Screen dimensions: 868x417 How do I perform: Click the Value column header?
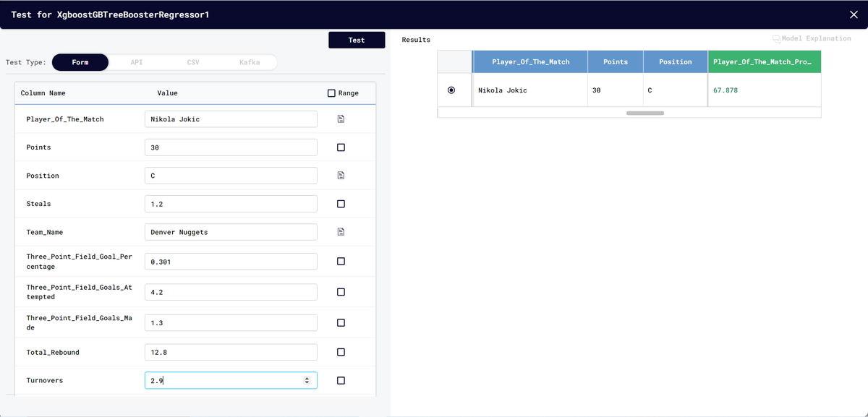pos(167,93)
